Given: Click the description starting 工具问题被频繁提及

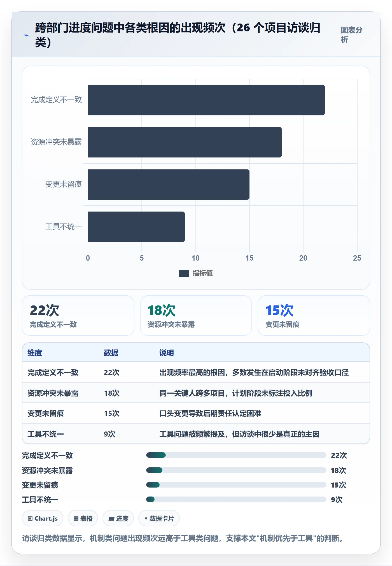Looking at the screenshot, I should pyautogui.click(x=239, y=434).
